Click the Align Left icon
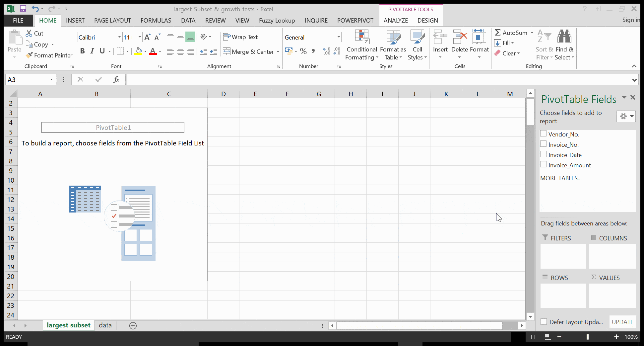 [170, 51]
